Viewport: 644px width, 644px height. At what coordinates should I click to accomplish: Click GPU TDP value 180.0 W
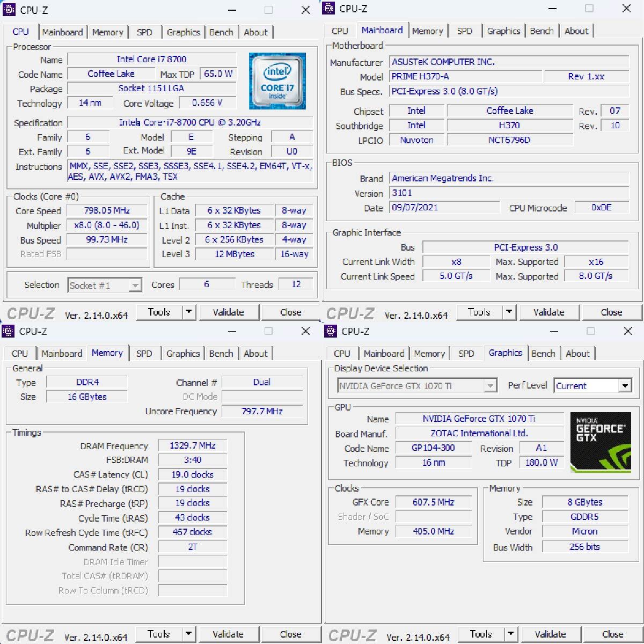pos(541,462)
